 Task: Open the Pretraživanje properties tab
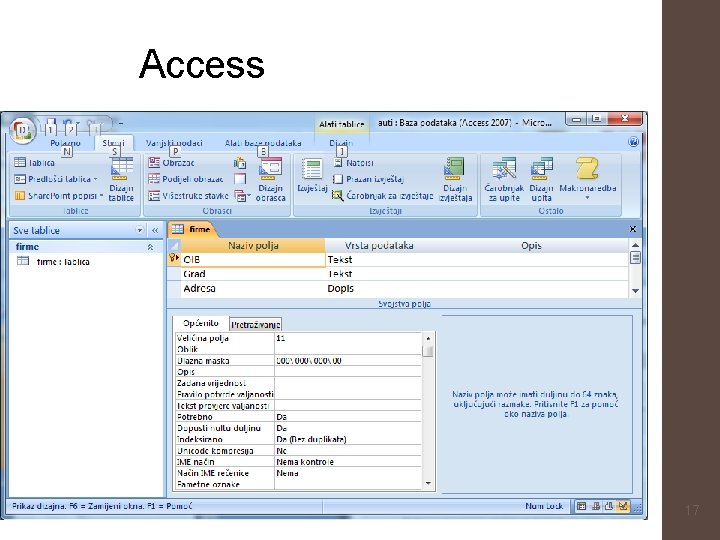point(255,325)
